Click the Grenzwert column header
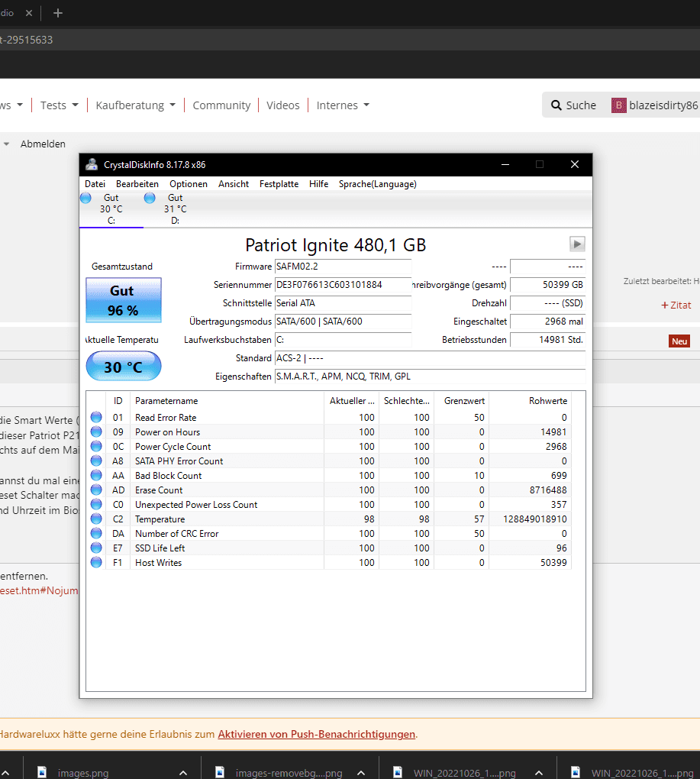Viewport: 700px width, 779px height. [x=461, y=400]
